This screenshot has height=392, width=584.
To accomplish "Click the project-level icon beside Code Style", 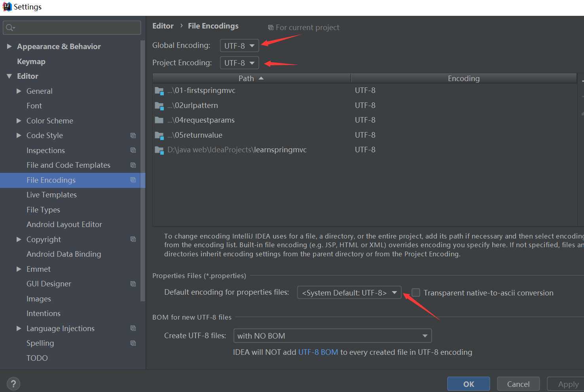I will [133, 135].
